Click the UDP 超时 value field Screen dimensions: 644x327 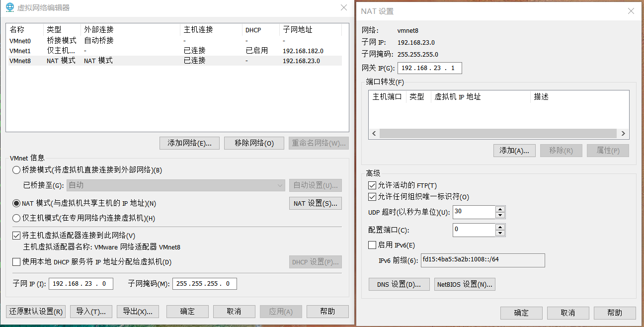tap(474, 212)
